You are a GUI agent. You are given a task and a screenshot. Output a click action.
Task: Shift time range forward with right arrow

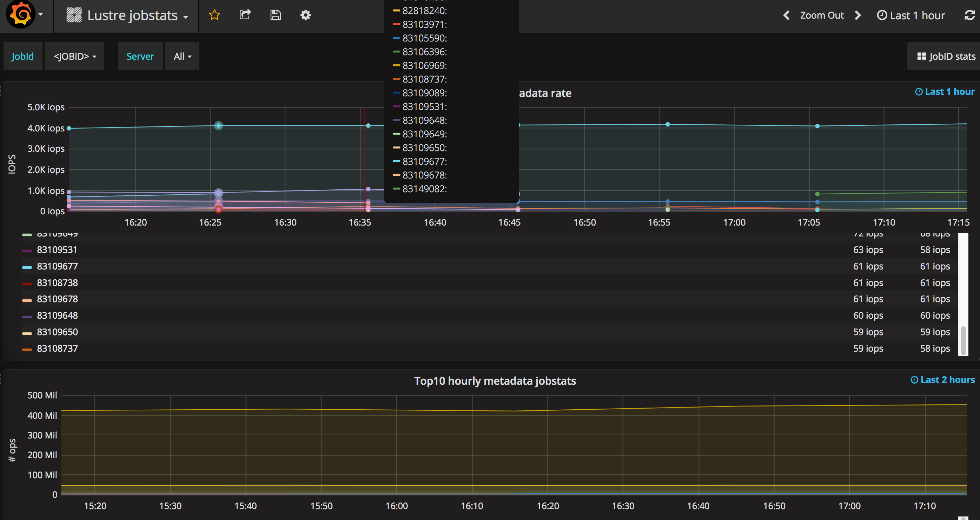tap(858, 15)
